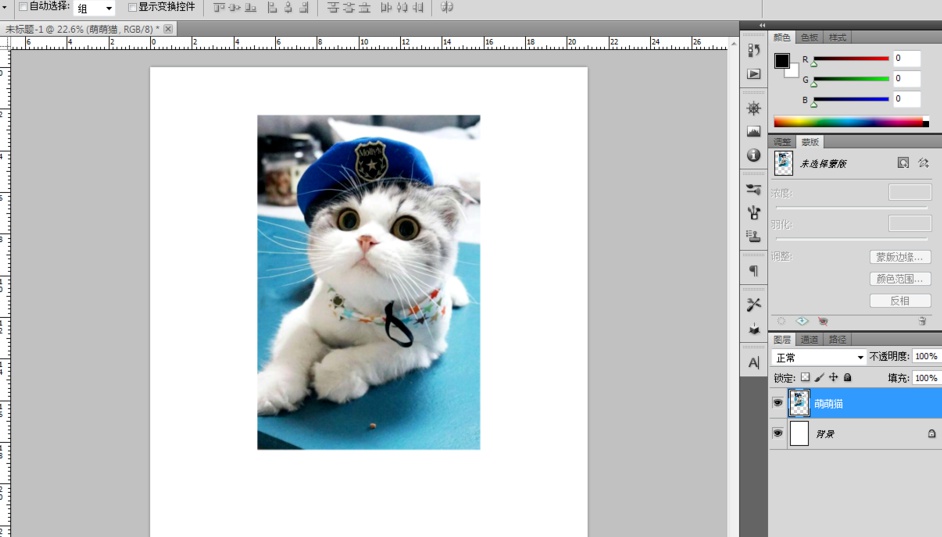Close the 未标题-1 document tab
The height and width of the screenshot is (537, 942).
tap(168, 28)
